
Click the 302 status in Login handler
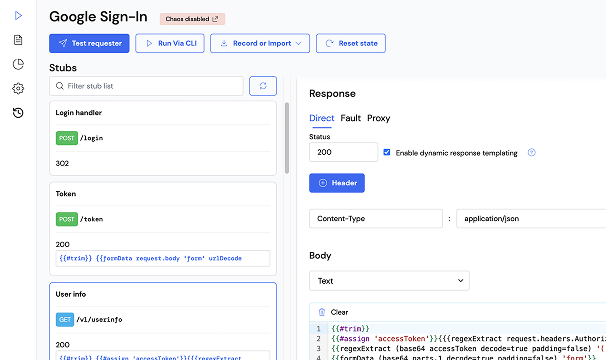click(x=62, y=163)
